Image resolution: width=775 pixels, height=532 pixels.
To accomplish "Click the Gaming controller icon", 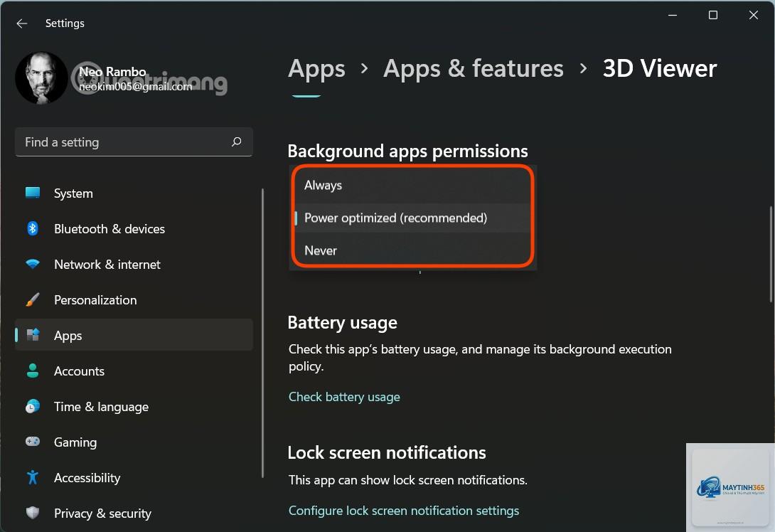I will [33, 442].
